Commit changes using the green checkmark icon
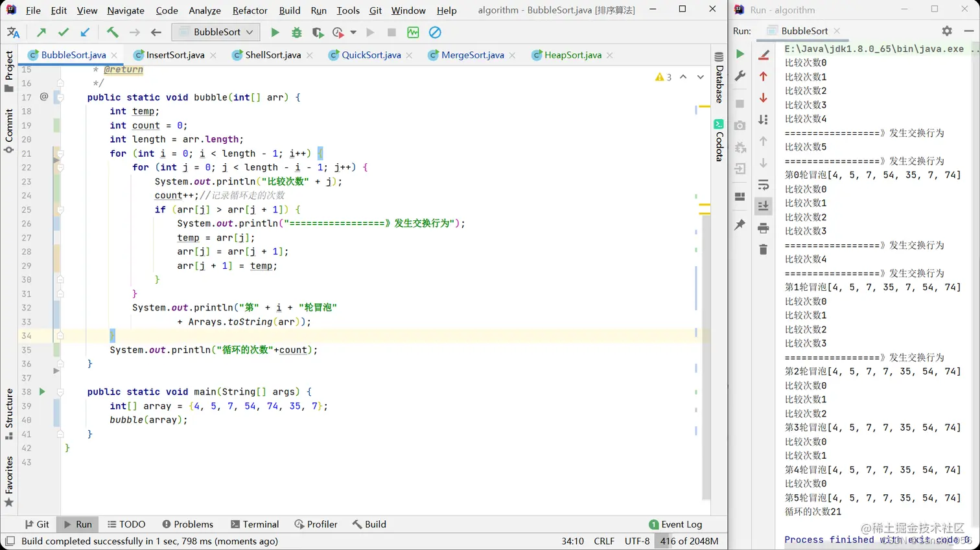This screenshot has width=980, height=550. coord(63,32)
